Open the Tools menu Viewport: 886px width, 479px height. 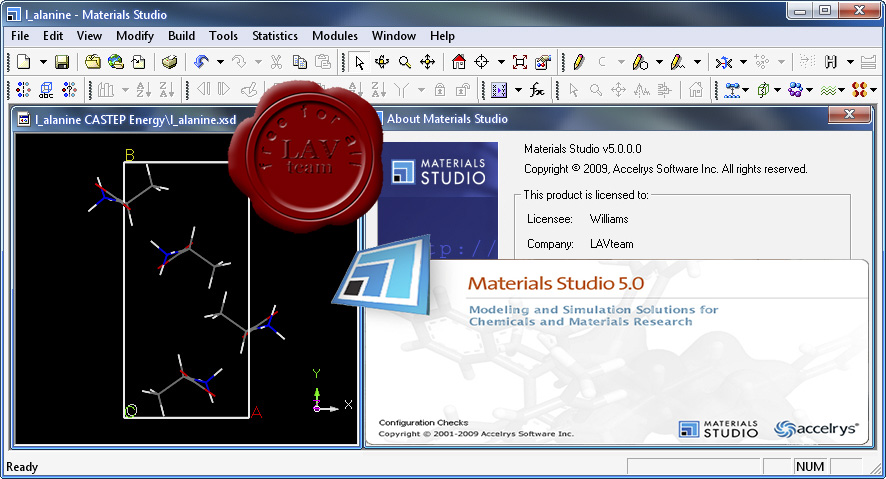pos(223,36)
